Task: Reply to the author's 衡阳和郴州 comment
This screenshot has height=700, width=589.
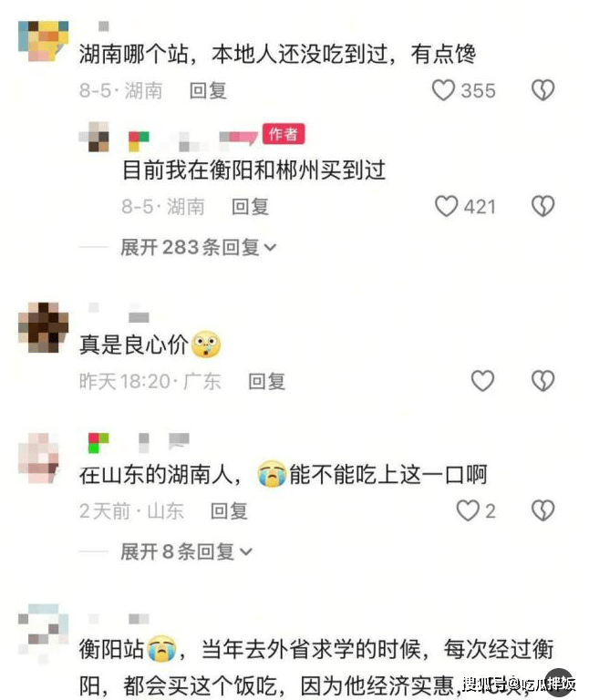Action: point(250,207)
